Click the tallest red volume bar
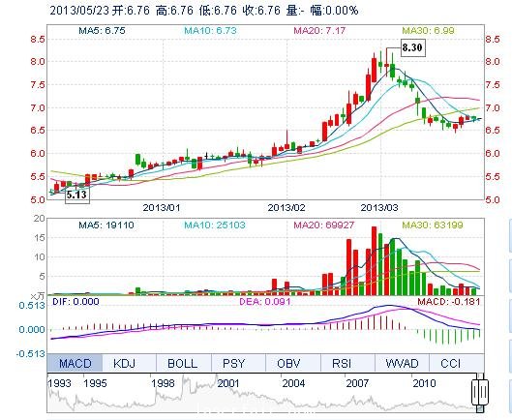Viewport: 512px width, 420px height. tap(374, 261)
